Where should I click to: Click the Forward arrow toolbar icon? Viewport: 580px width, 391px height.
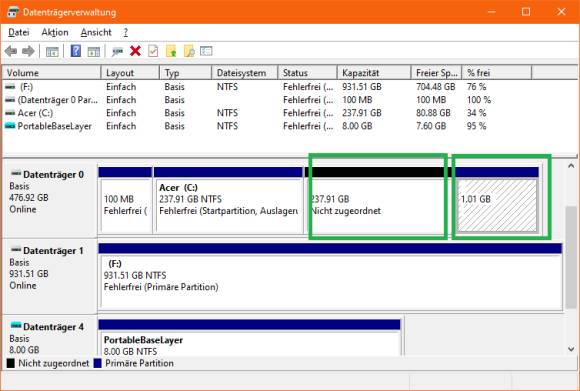[28, 51]
